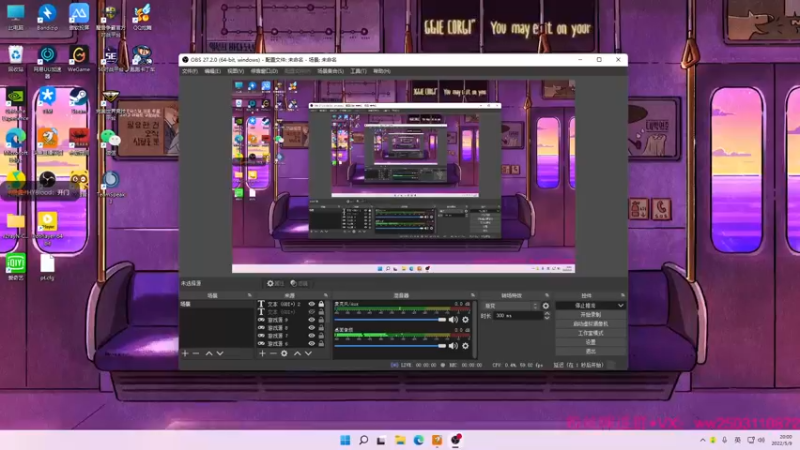Expand the streaming button dropdown arrow in Controls

tap(620, 306)
